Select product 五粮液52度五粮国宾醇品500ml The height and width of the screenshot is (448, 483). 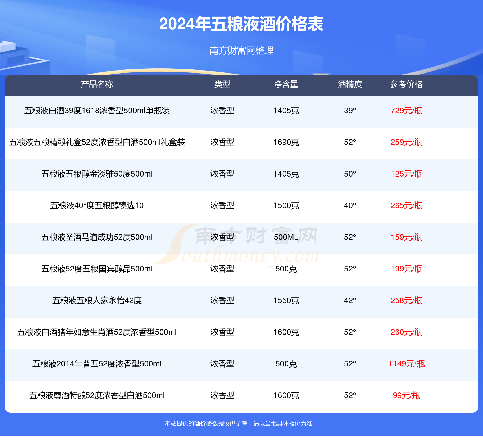pos(97,269)
